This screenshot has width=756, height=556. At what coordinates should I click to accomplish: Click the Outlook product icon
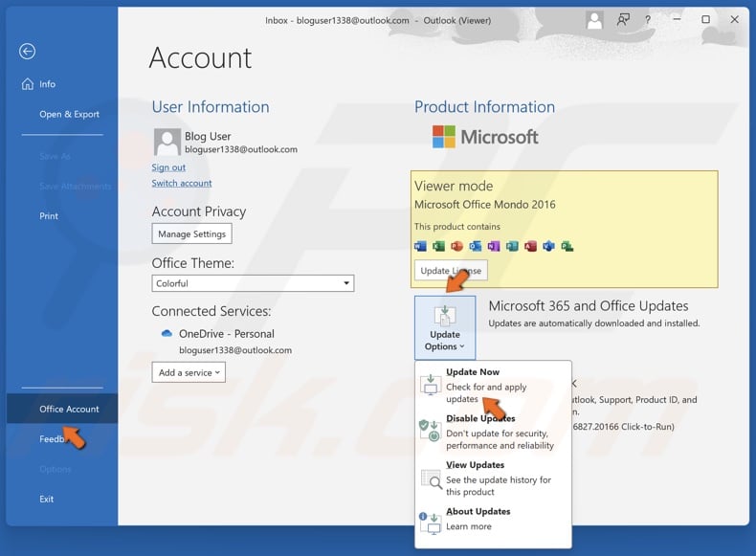pos(475,246)
